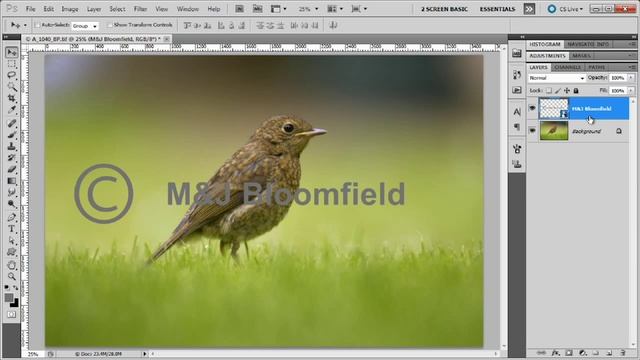Switch to the Paths tab

[x=597, y=67]
